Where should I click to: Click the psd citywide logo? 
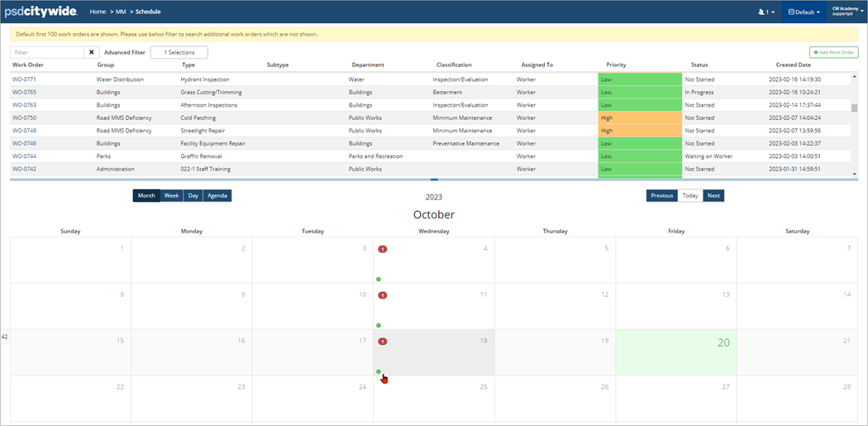(41, 12)
